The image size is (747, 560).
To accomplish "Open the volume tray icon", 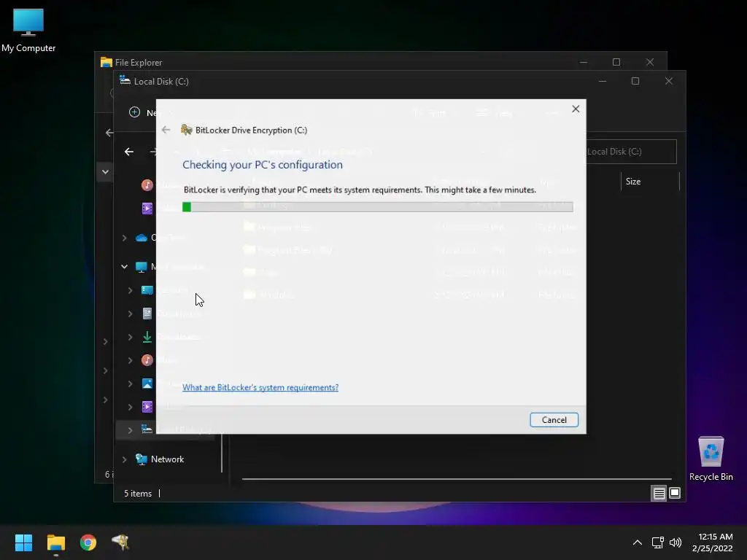I will 675,542.
